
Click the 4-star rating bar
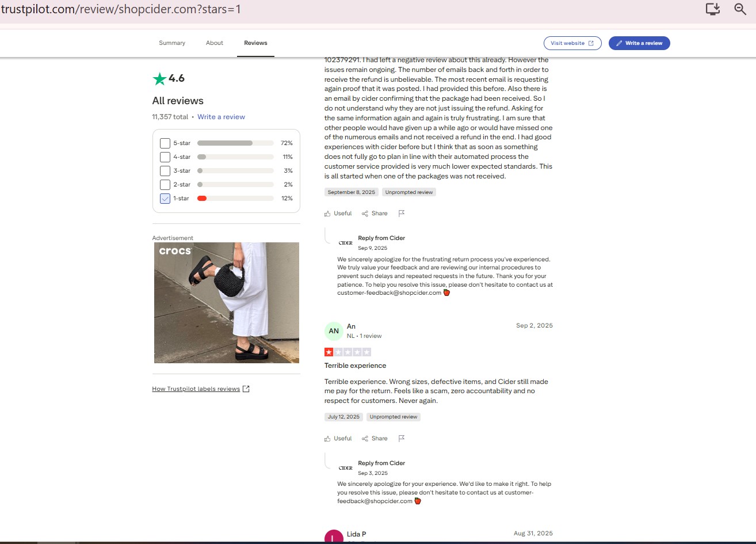tap(235, 157)
